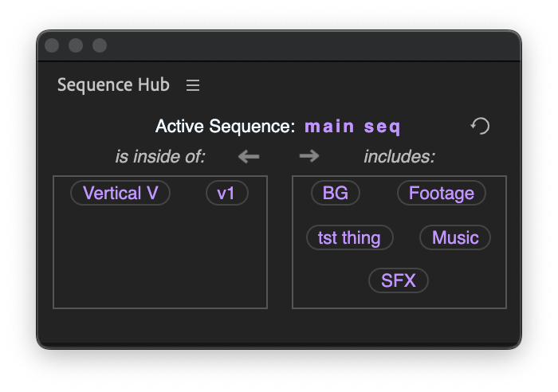Click the 'includes:' label

tap(399, 156)
